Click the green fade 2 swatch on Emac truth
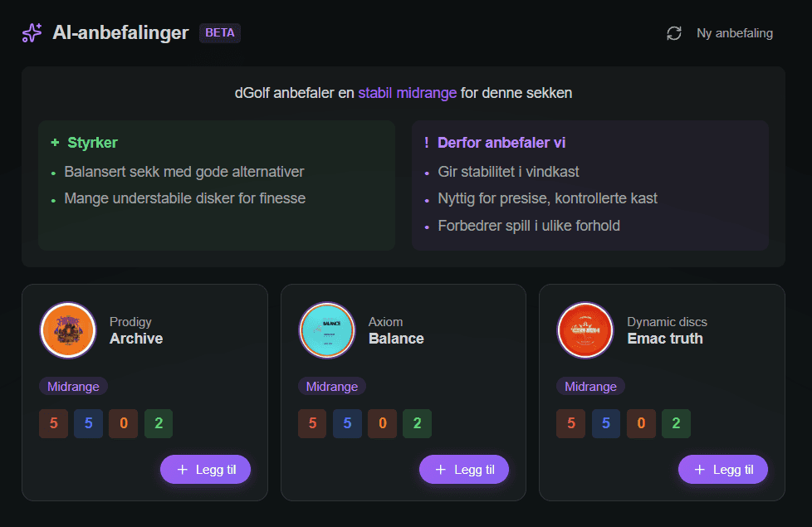Screen dimensions: 812x527 tap(676, 423)
